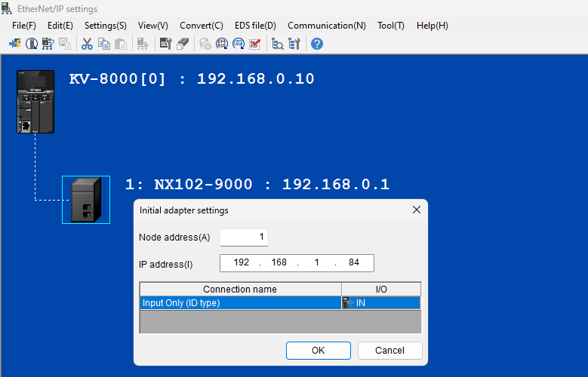Click the unit upload circular-arrow icon
Screen dimensions: 588x377
point(32,44)
